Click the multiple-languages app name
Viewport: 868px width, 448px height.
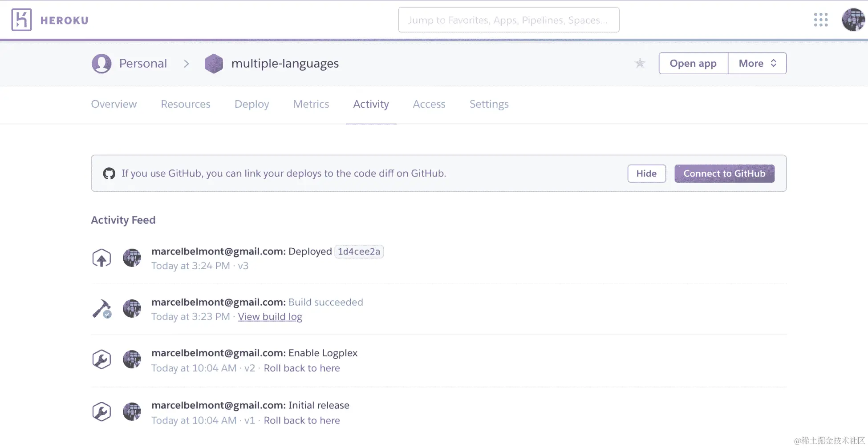point(285,64)
